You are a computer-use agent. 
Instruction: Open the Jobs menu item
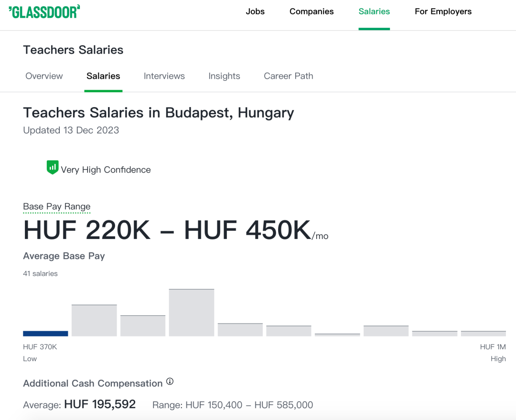point(255,11)
